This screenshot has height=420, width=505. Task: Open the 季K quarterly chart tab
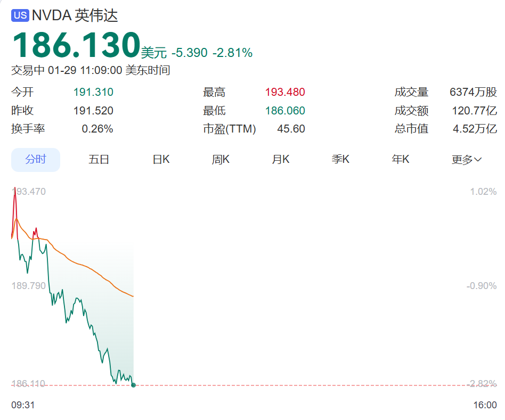coord(340,160)
